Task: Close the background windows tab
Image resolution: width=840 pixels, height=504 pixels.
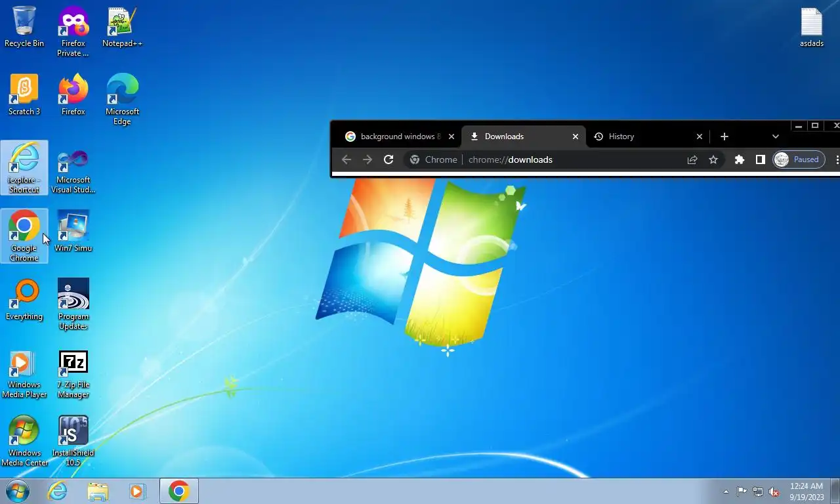Action: click(x=451, y=136)
